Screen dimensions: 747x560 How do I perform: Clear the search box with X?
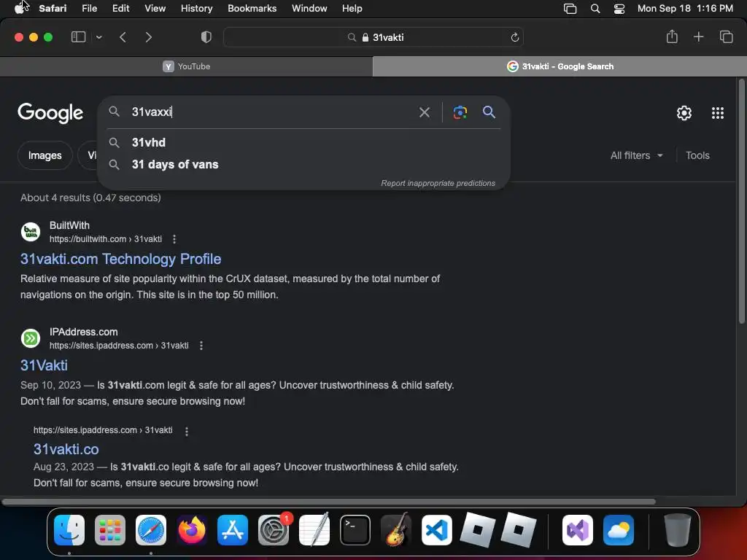(424, 112)
